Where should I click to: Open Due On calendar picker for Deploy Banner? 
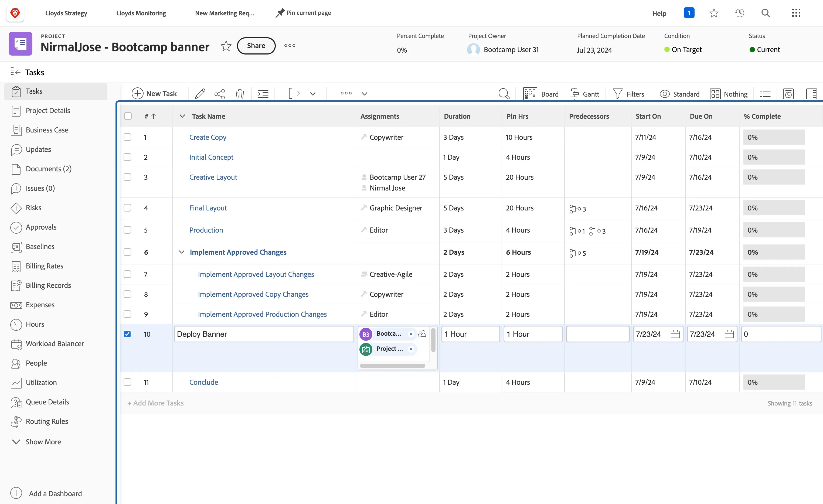tap(729, 334)
